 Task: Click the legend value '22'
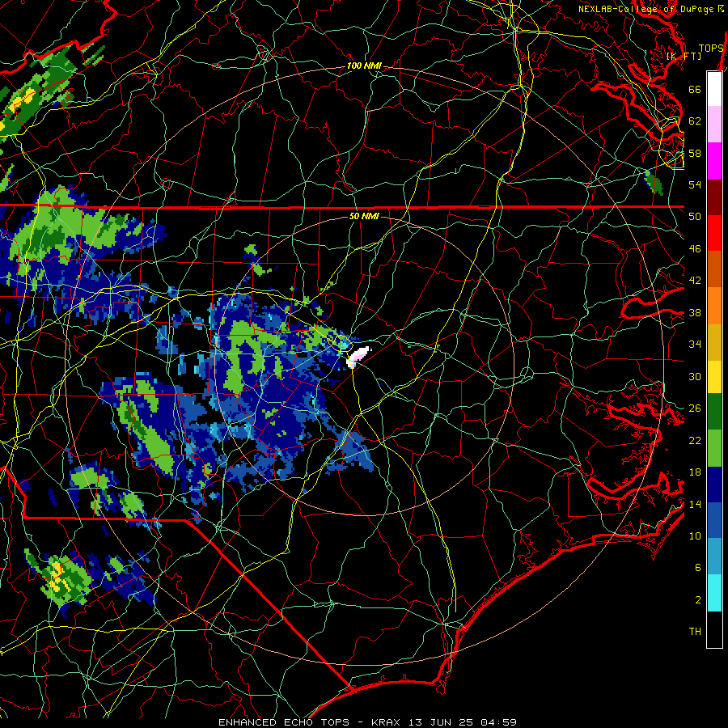pos(695,441)
